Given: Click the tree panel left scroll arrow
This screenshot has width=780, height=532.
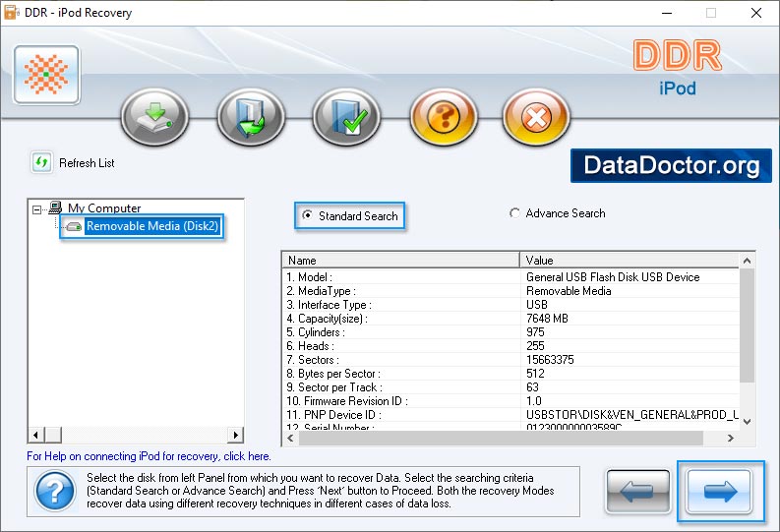Looking at the screenshot, I should point(35,435).
